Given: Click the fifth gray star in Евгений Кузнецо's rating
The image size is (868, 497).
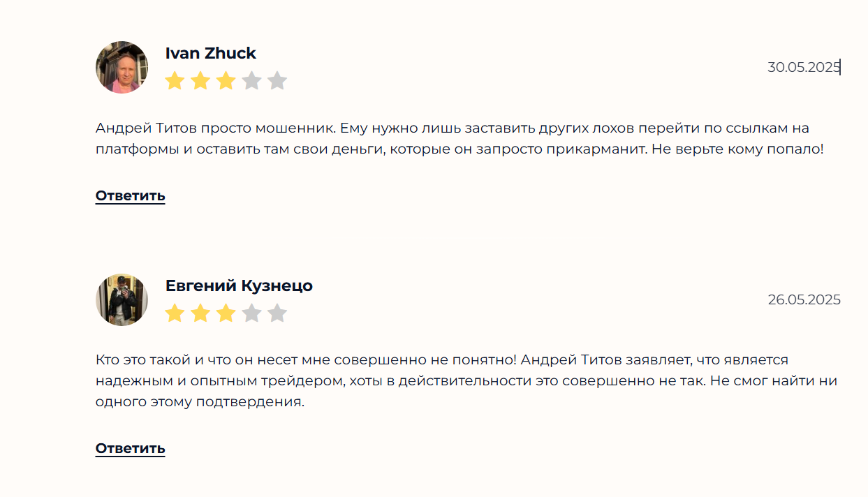Looking at the screenshot, I should coord(277,313).
